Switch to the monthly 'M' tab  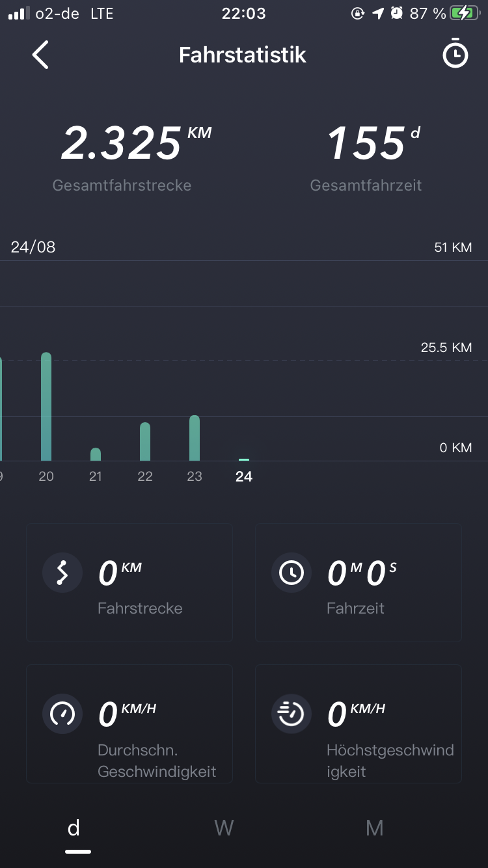374,828
